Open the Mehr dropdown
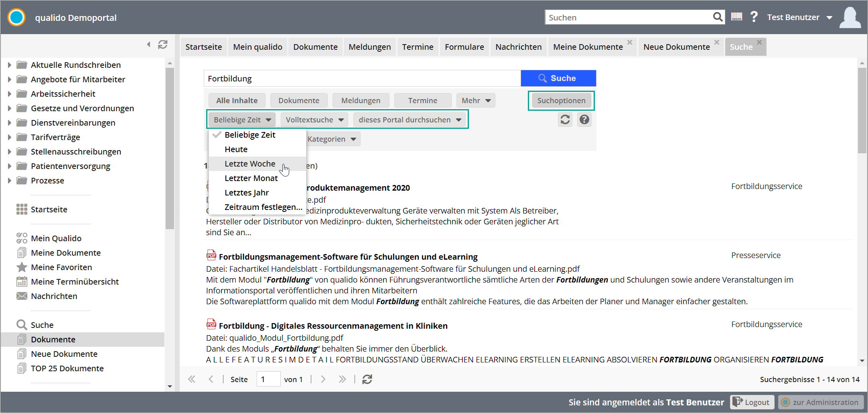This screenshot has width=868, height=413. pyautogui.click(x=476, y=100)
